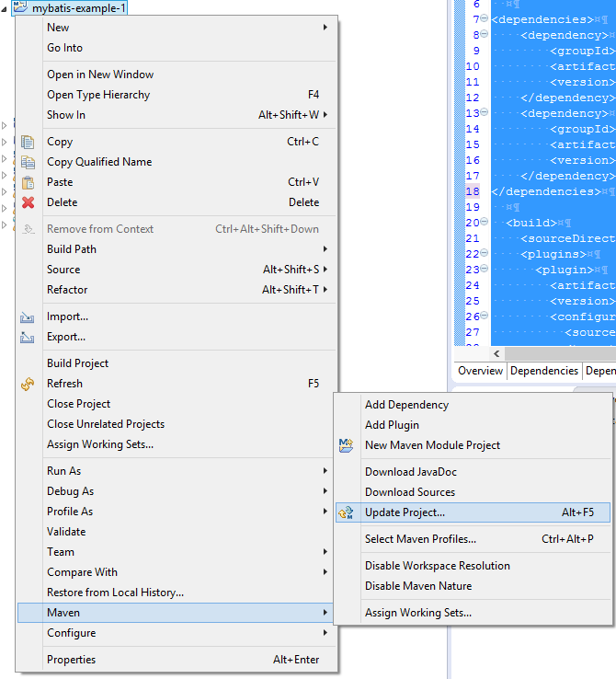Collapse the dependencies element on line 7
This screenshot has height=679, width=616.
click(485, 18)
